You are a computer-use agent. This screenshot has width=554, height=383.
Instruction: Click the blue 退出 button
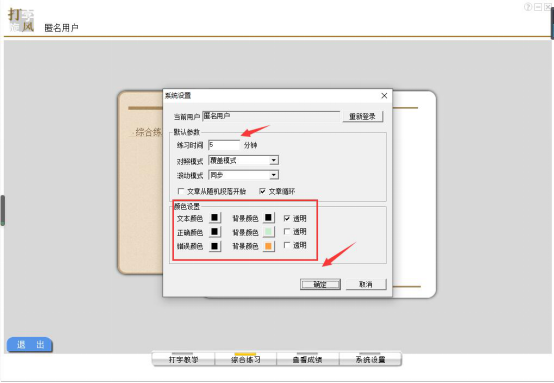30,344
